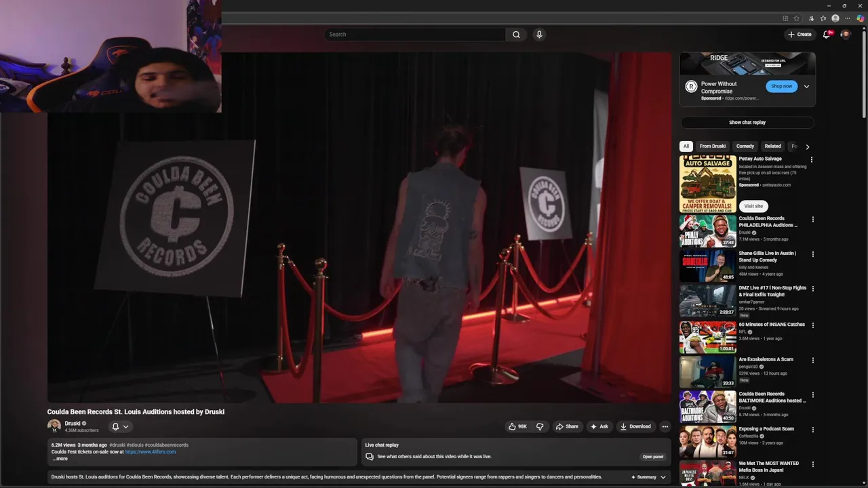Select the From Druski filter chip
This screenshot has height=488, width=868.
click(x=713, y=146)
